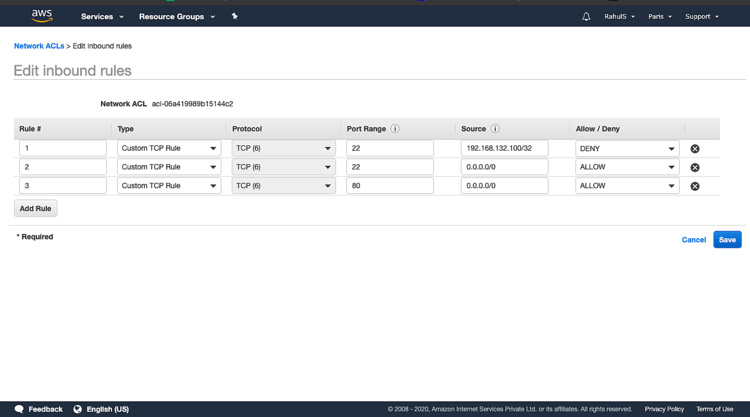Remove rule 2 with its delete icon

tap(695, 168)
